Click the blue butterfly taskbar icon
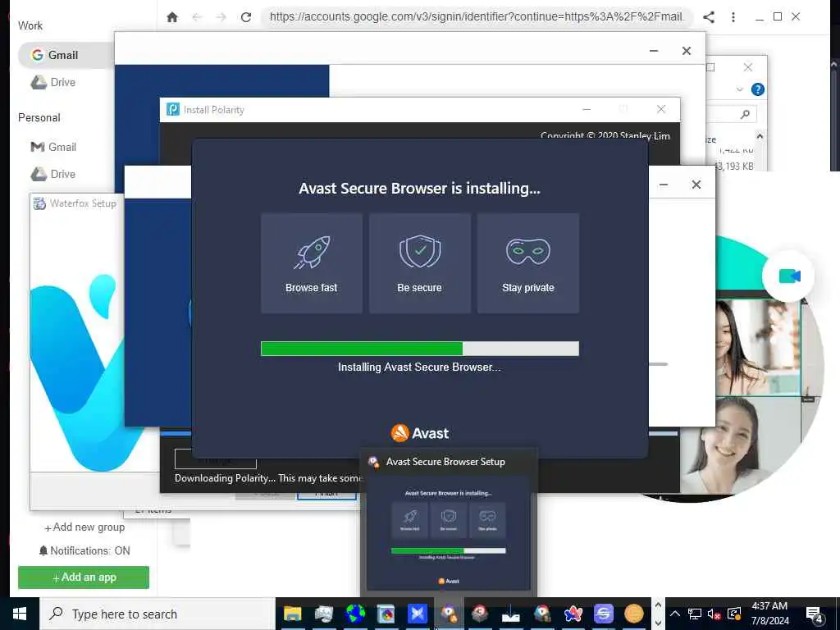 [418, 614]
